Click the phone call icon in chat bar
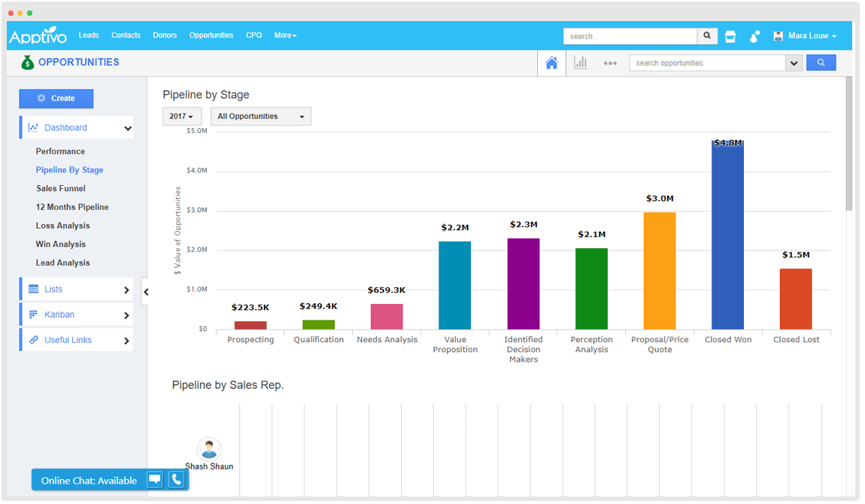865x504 pixels. pyautogui.click(x=176, y=480)
